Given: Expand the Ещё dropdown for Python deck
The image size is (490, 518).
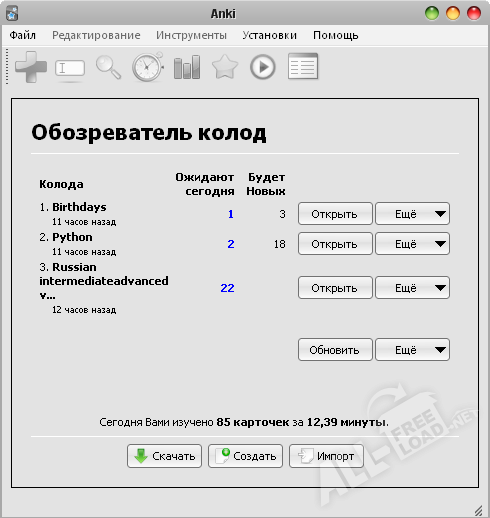Looking at the screenshot, I should tap(412, 244).
